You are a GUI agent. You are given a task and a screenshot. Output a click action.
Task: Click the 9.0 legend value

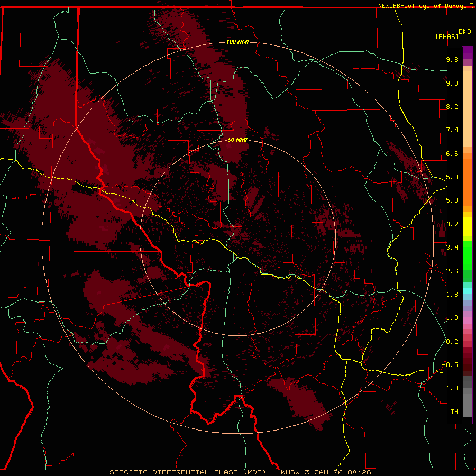pos(452,83)
